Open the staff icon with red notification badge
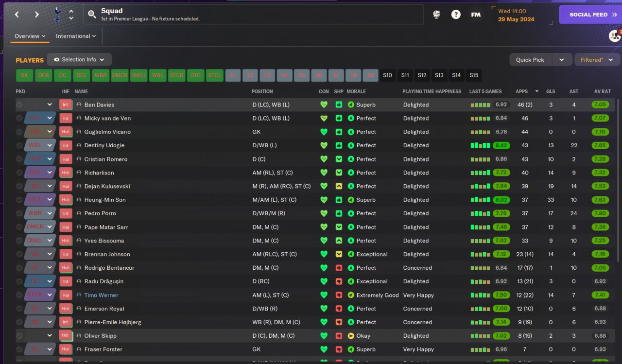This screenshot has height=364, width=622. tap(615, 35)
